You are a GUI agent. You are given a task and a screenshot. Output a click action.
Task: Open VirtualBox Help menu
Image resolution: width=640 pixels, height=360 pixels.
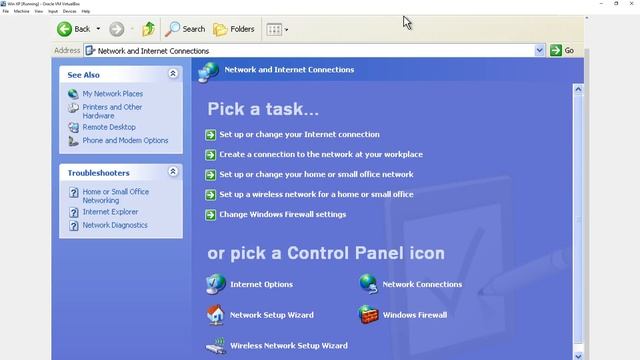pyautogui.click(x=86, y=11)
